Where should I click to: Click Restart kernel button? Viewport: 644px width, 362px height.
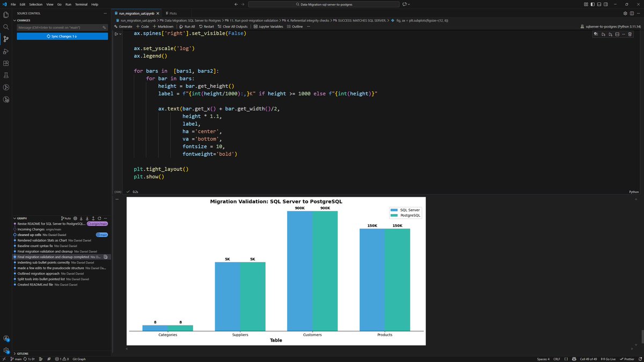[x=206, y=26]
